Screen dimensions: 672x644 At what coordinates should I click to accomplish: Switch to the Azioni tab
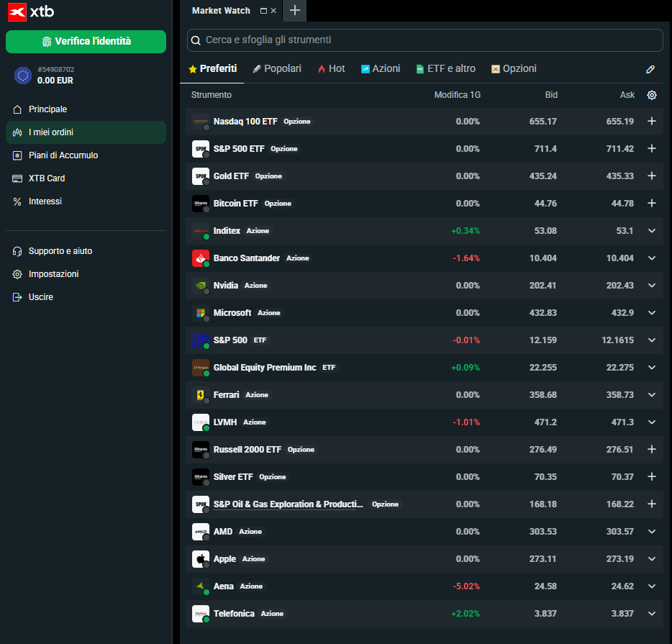(x=381, y=68)
